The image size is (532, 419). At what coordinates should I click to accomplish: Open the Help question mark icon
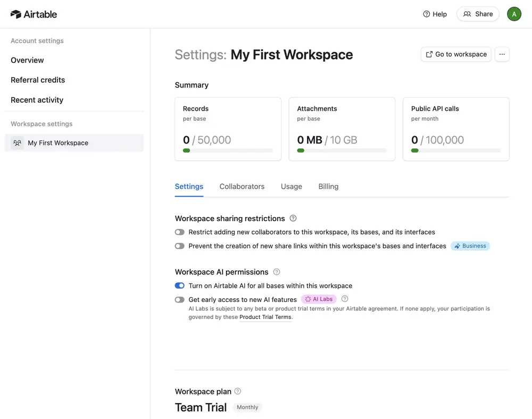(427, 14)
